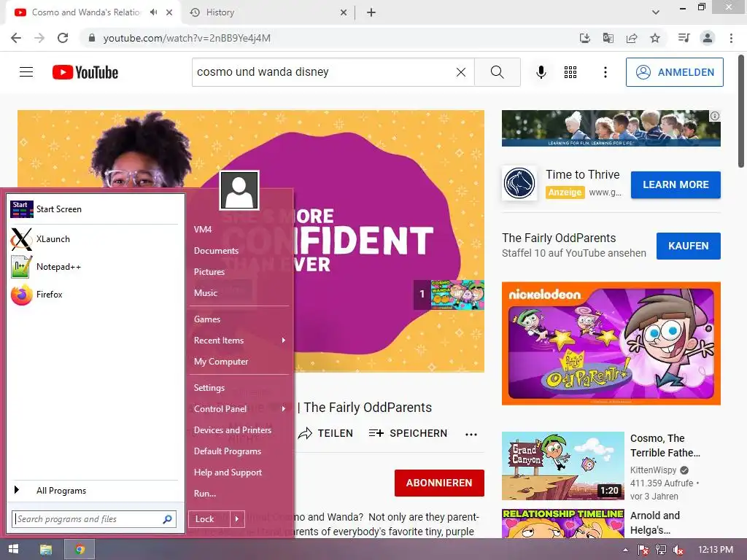This screenshot has height=560, width=747.
Task: Open the YouTube apps grid icon
Action: pos(570,72)
